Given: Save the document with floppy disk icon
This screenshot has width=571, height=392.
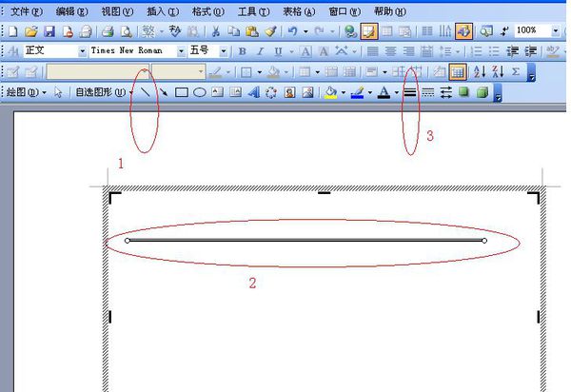Looking at the screenshot, I should (x=49, y=31).
